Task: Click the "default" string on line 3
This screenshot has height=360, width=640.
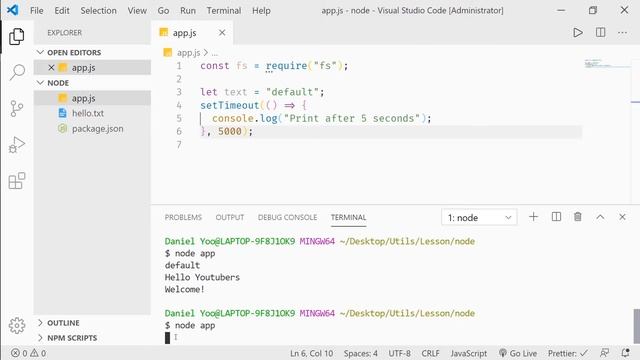Action: click(292, 92)
